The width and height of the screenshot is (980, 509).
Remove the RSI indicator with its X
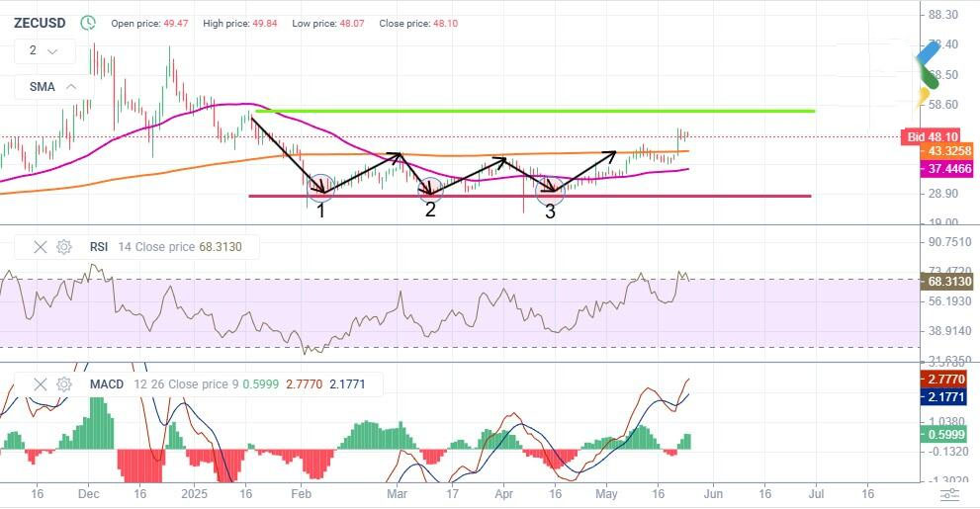tap(41, 247)
